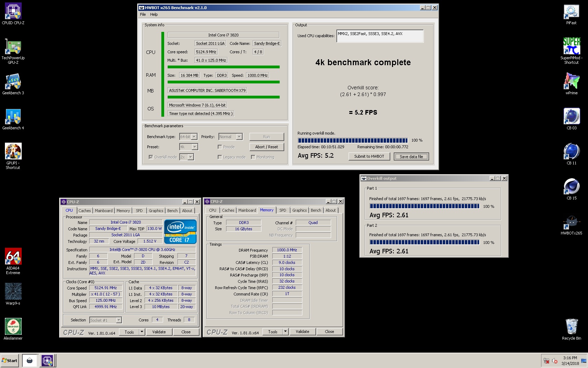Click the Used CPU capabilities text box
This screenshot has height=368, width=588.
(380, 36)
